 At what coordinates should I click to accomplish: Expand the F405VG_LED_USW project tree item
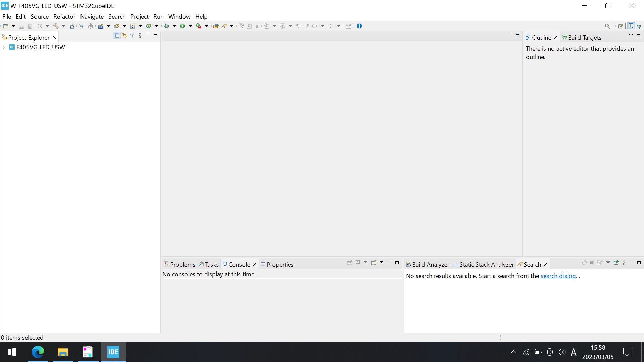[x=4, y=47]
